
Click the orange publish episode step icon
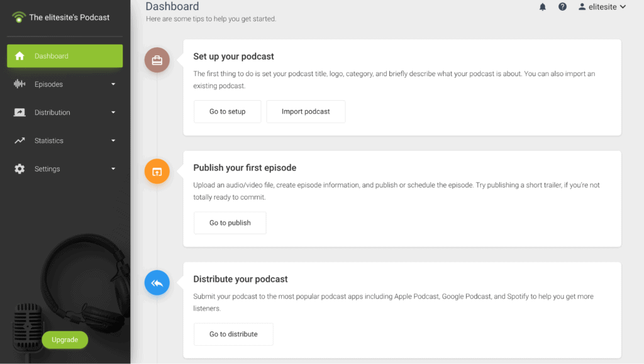pos(157,171)
